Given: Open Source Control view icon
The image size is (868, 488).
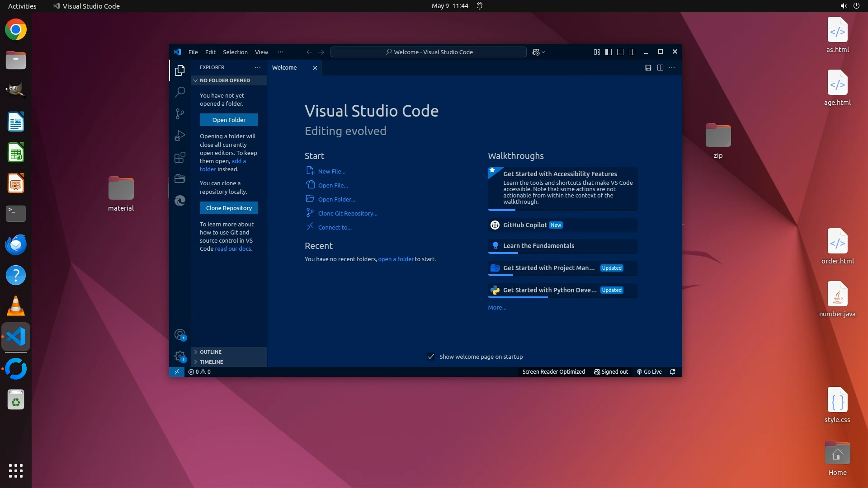Looking at the screenshot, I should (x=180, y=113).
